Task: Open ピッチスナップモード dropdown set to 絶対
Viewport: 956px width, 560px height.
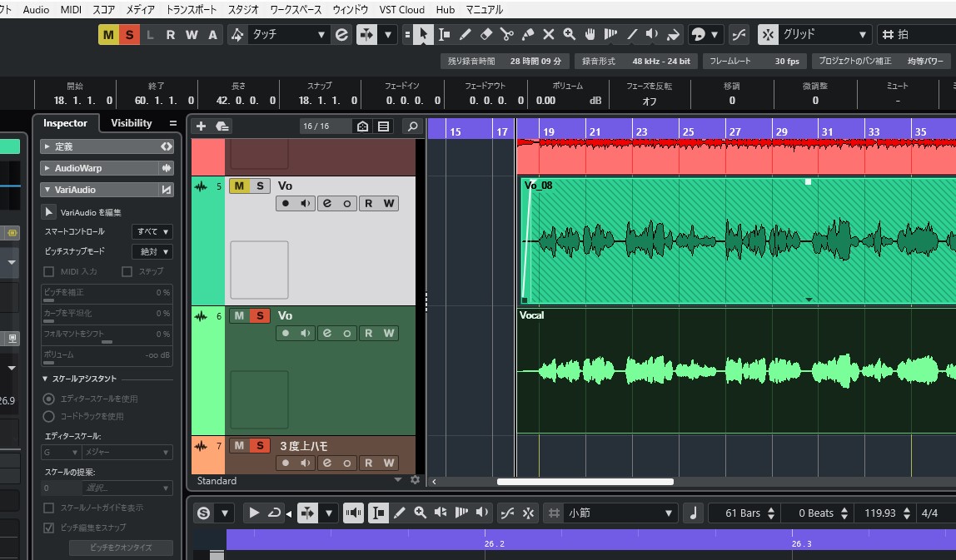Action: [x=152, y=251]
